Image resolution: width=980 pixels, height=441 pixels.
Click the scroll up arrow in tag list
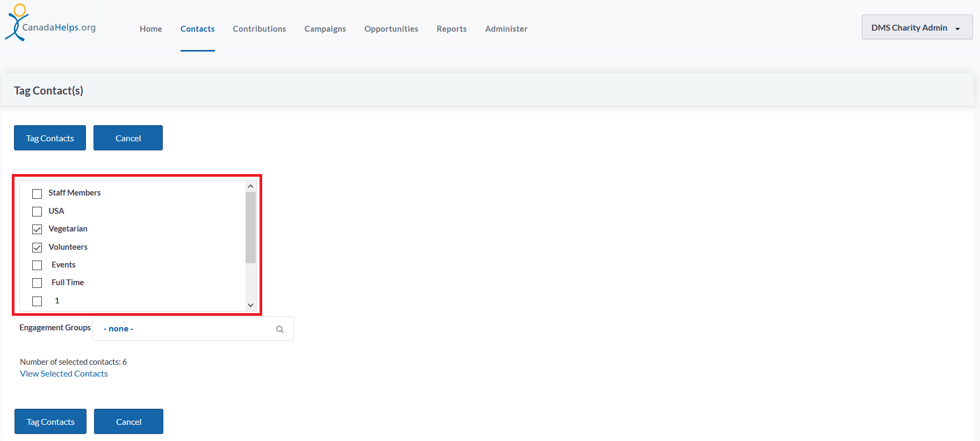(250, 186)
